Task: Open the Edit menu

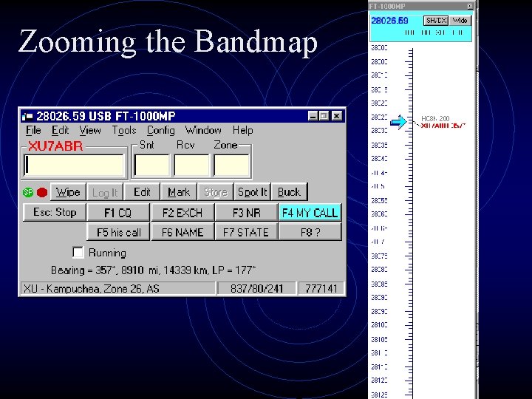Action: (x=60, y=130)
